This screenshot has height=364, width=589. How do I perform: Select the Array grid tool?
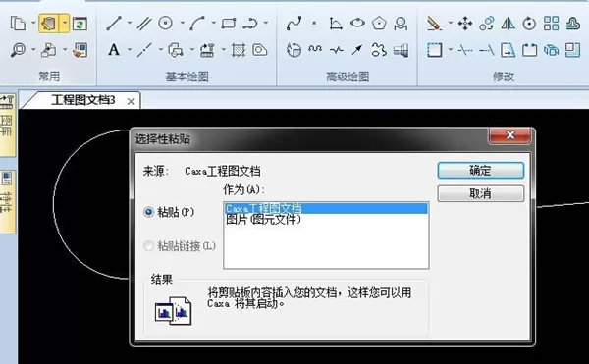[x=551, y=24]
